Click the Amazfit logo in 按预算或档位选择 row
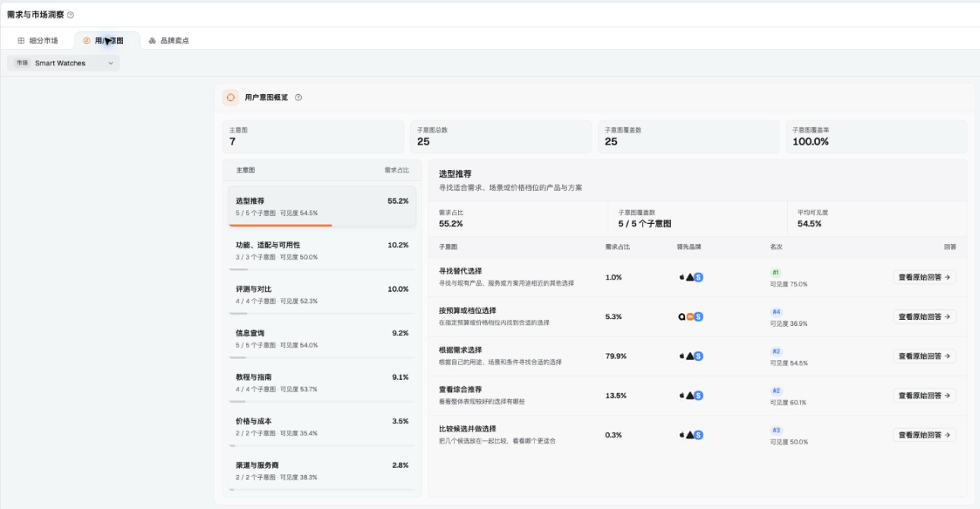 [682, 317]
